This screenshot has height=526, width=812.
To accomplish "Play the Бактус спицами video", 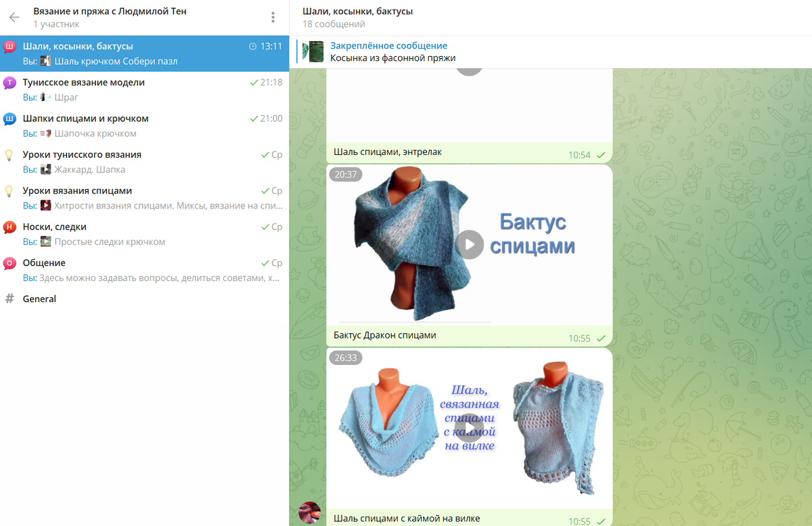I will (x=470, y=244).
